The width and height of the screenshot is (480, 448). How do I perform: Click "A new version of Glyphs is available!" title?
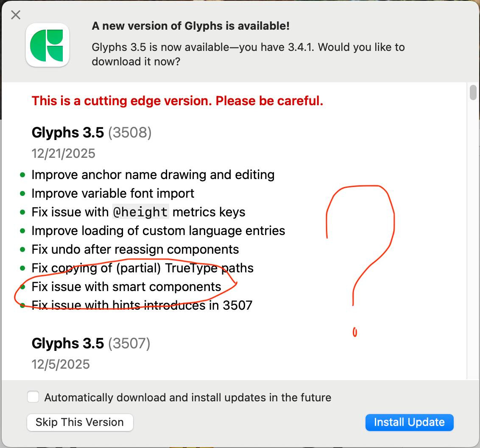click(x=190, y=26)
